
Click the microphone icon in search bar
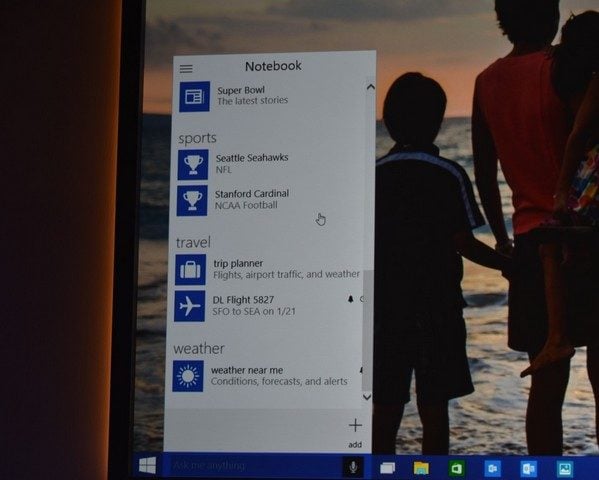[x=353, y=466]
